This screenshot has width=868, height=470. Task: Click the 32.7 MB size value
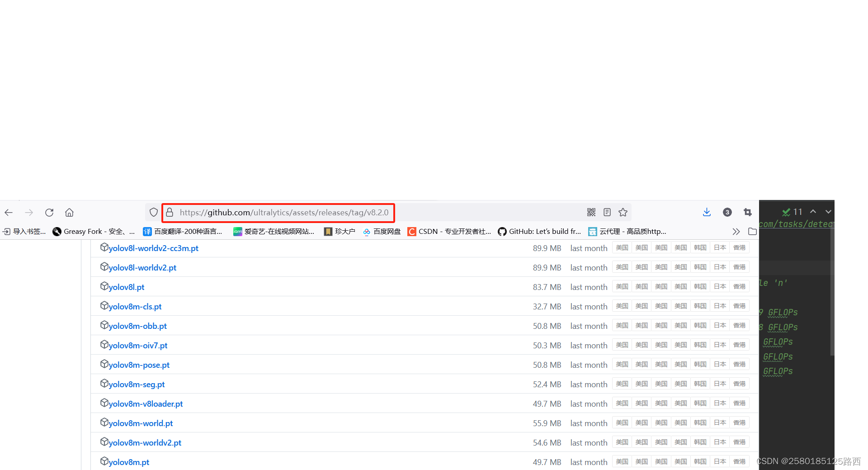(547, 307)
